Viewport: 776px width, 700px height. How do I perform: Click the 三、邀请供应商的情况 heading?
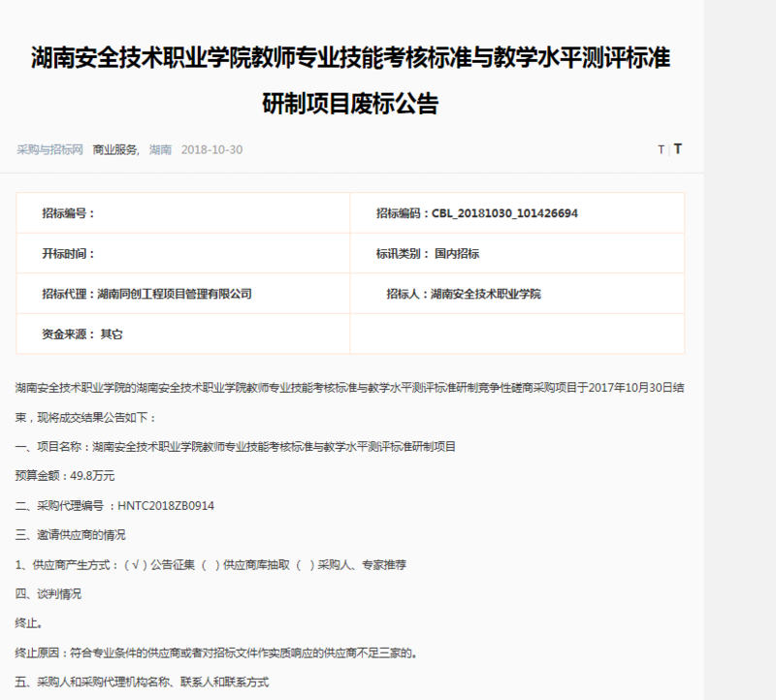pyautogui.click(x=70, y=535)
